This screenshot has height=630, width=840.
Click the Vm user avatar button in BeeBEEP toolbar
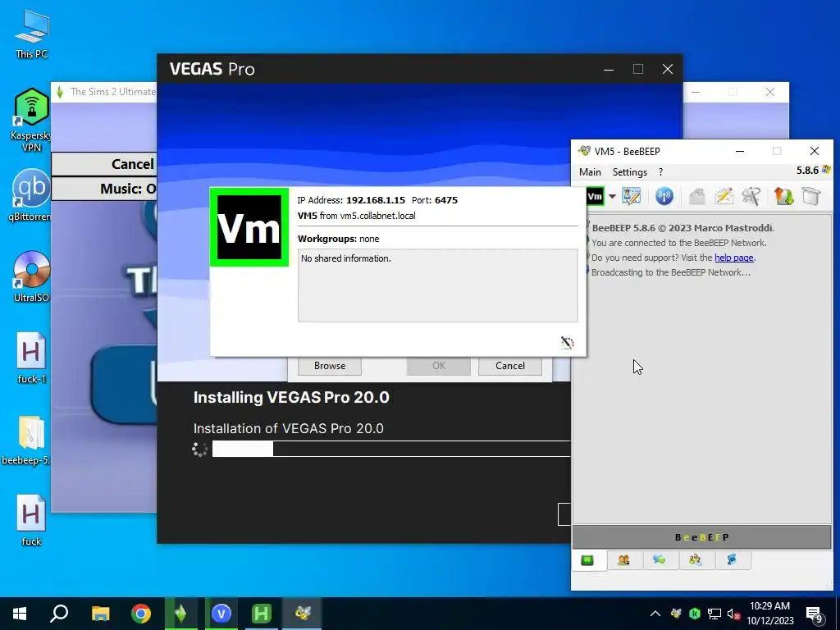click(596, 197)
